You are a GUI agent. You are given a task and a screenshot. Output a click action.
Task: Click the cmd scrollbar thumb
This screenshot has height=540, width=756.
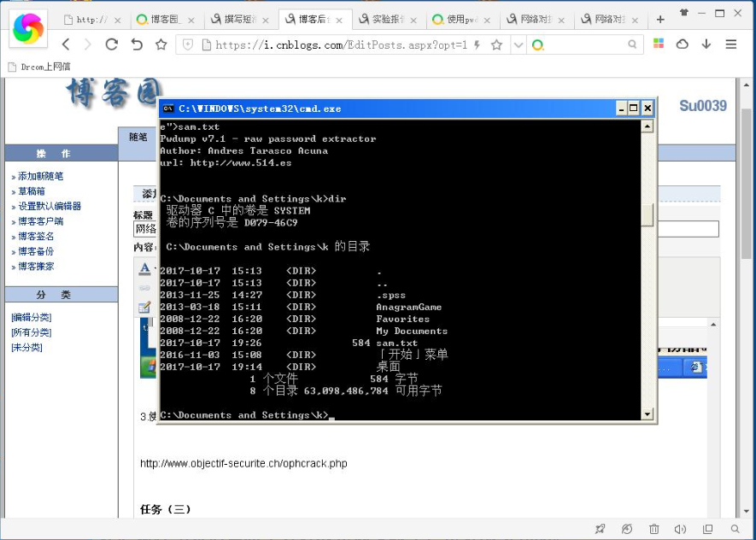[647, 214]
